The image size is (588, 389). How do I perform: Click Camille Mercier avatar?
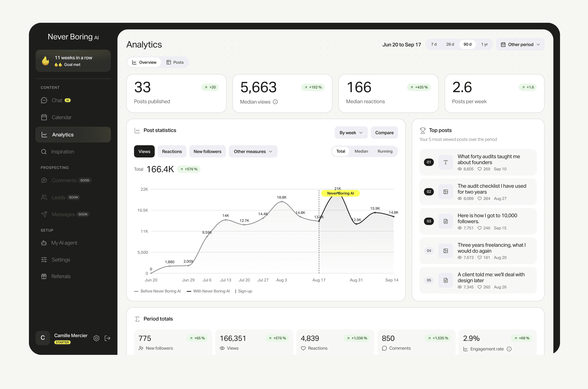tap(43, 338)
